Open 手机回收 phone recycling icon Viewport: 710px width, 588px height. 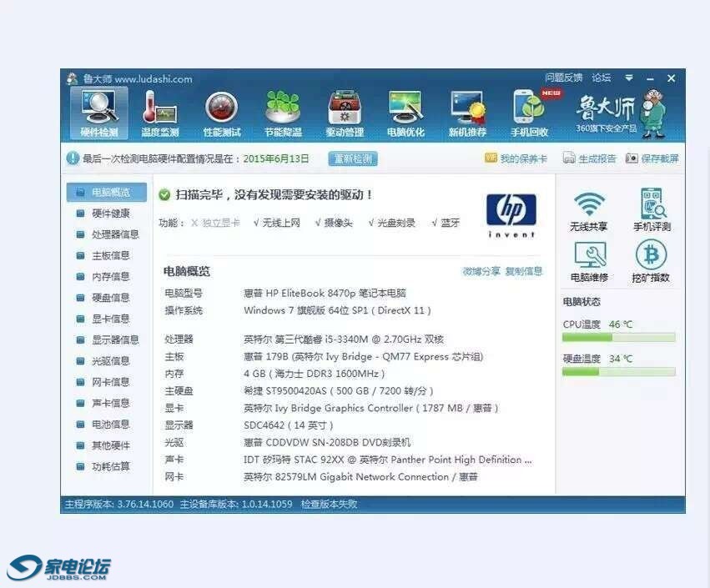tap(529, 113)
